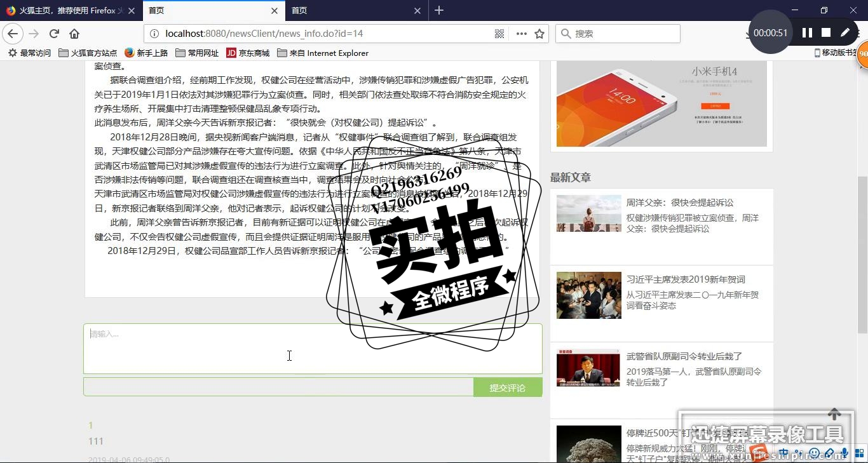Open article 习近平主席发表2019新年贺词
Image resolution: width=868 pixels, height=463 pixels.
[686, 279]
